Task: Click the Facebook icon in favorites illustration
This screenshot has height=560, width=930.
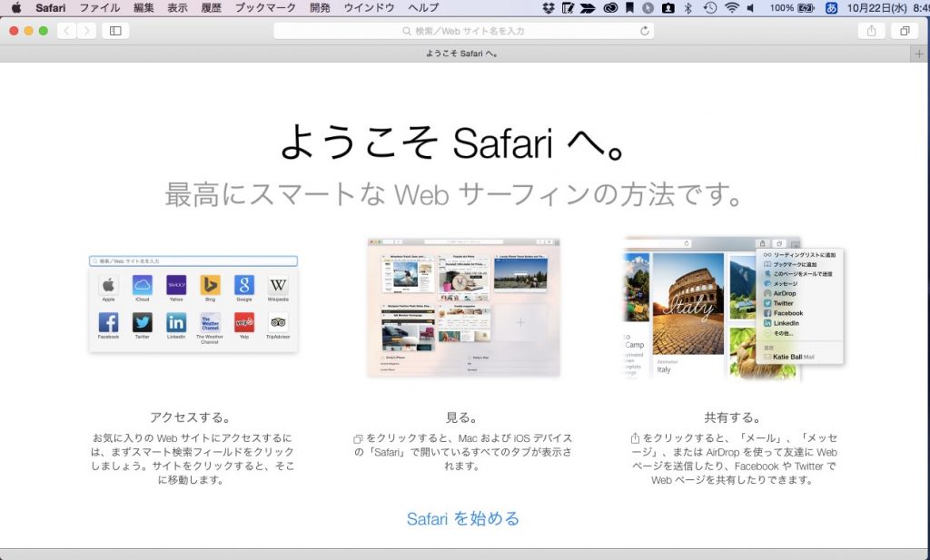Action: [109, 322]
